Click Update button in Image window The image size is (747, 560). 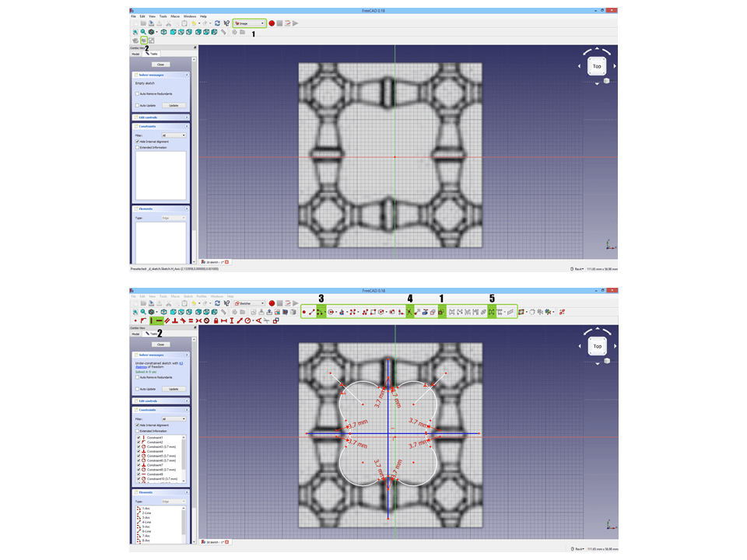point(174,105)
